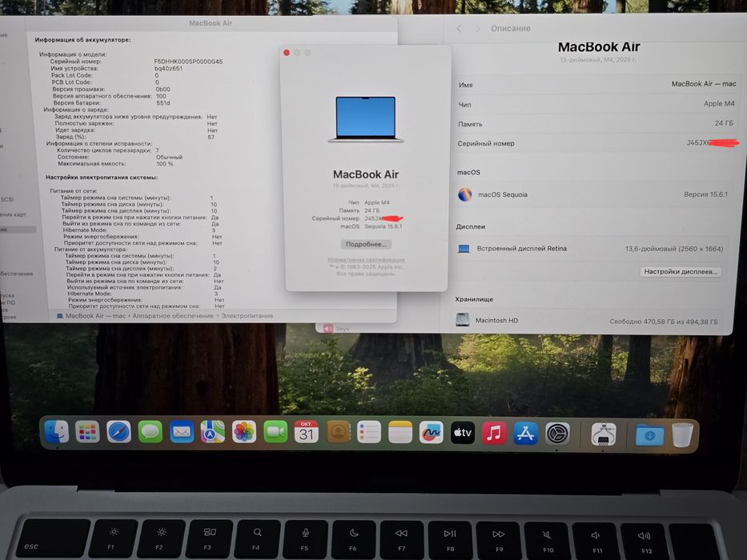Open Finder from the Dock

coord(56,432)
